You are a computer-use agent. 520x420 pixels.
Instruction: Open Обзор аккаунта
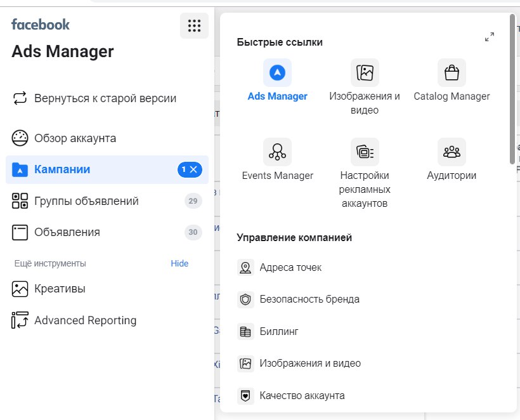(x=75, y=138)
